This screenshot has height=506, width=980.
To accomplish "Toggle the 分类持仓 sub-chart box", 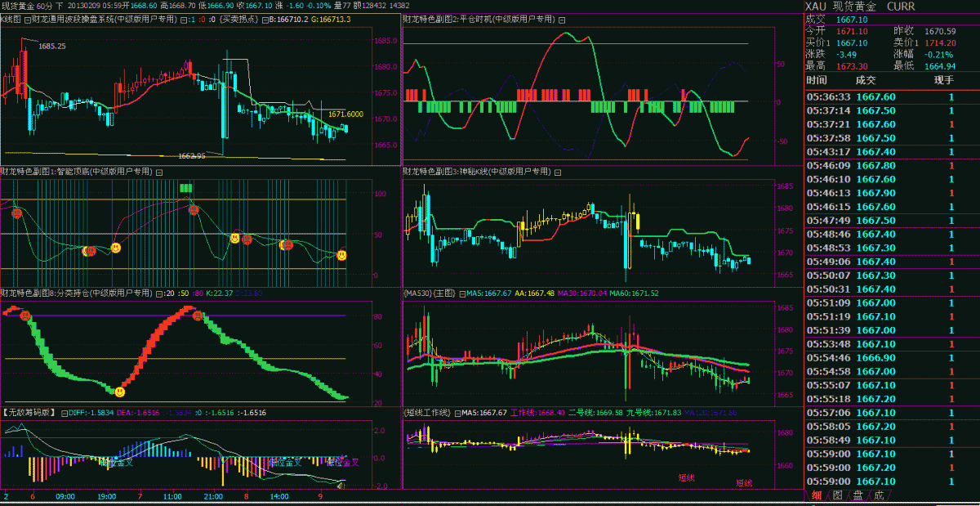I will 159,292.
